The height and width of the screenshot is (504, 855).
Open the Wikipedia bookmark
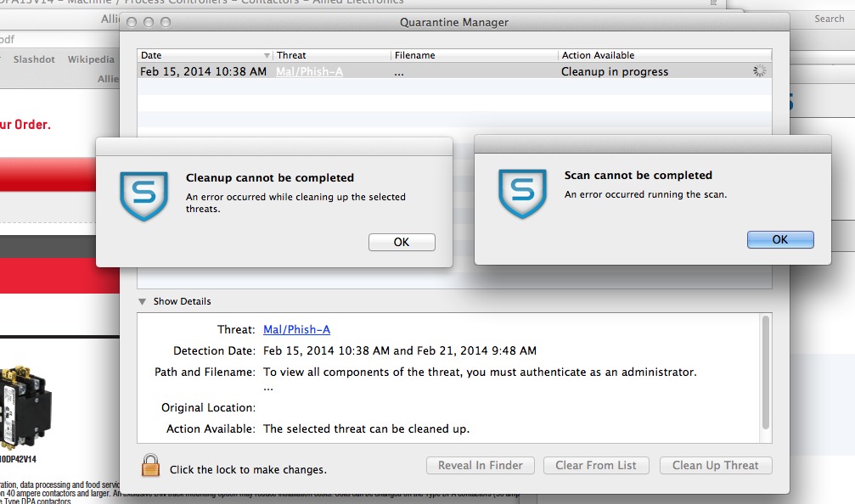point(91,59)
